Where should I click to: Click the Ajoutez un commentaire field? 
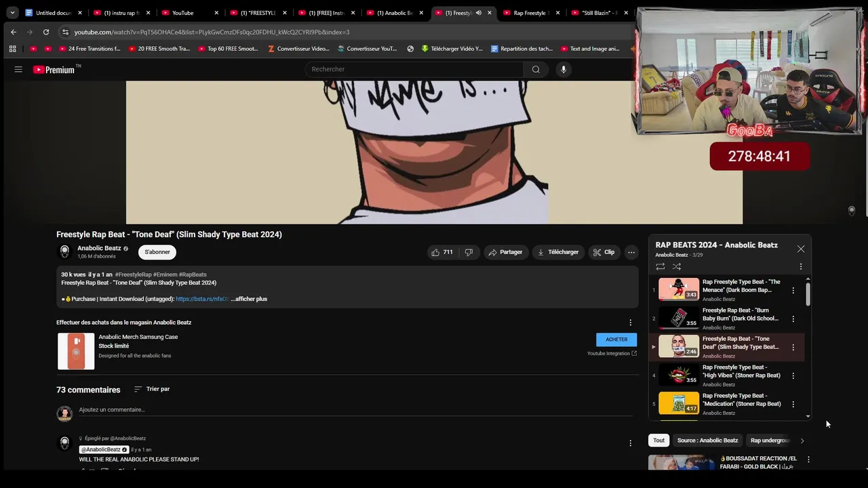[x=355, y=410]
